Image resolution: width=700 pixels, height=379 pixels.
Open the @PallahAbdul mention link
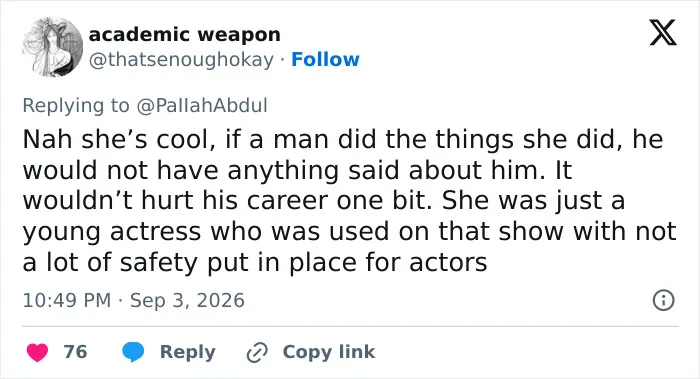pos(202,106)
